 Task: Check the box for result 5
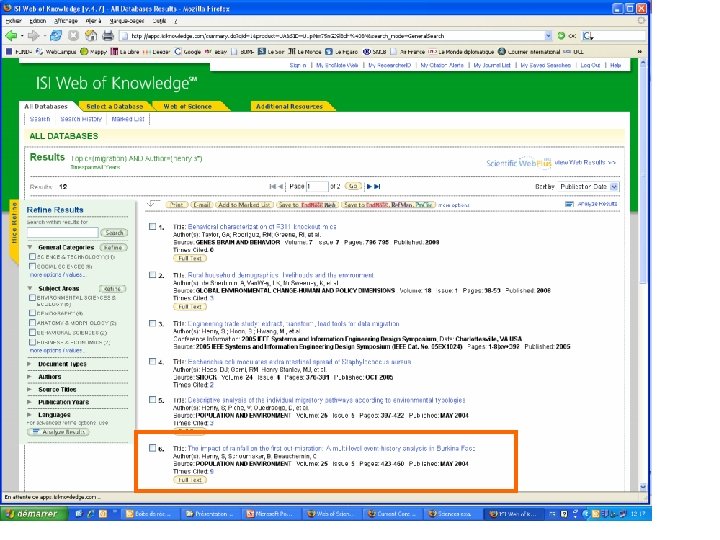(152, 399)
